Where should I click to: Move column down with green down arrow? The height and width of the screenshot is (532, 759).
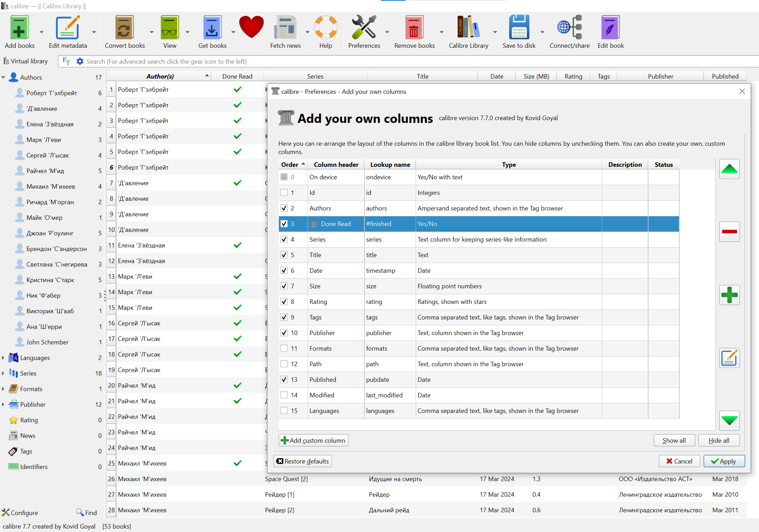(x=729, y=420)
